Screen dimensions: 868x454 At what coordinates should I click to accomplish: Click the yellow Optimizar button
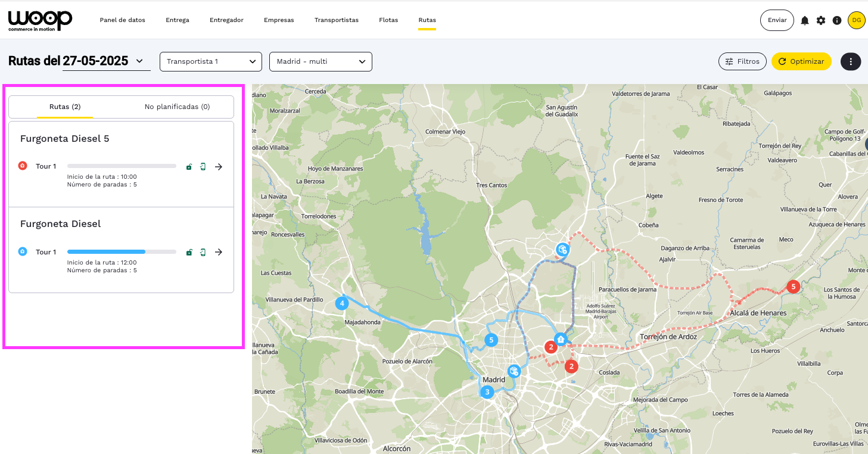pos(801,61)
